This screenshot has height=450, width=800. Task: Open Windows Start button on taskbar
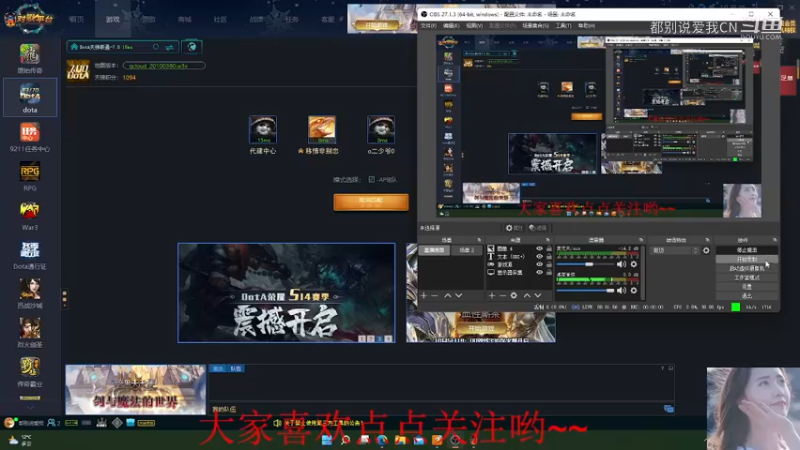point(327,440)
